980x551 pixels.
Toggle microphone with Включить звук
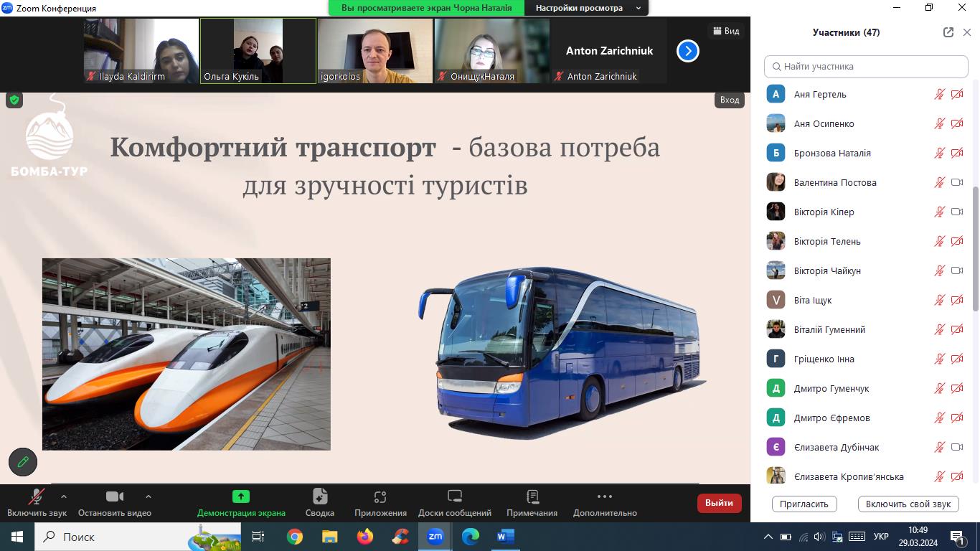coord(37,496)
